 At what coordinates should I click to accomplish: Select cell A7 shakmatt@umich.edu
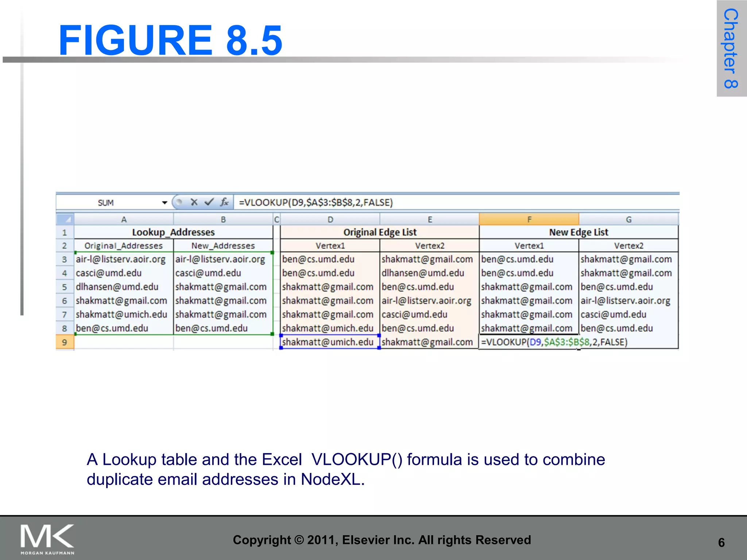coord(124,314)
